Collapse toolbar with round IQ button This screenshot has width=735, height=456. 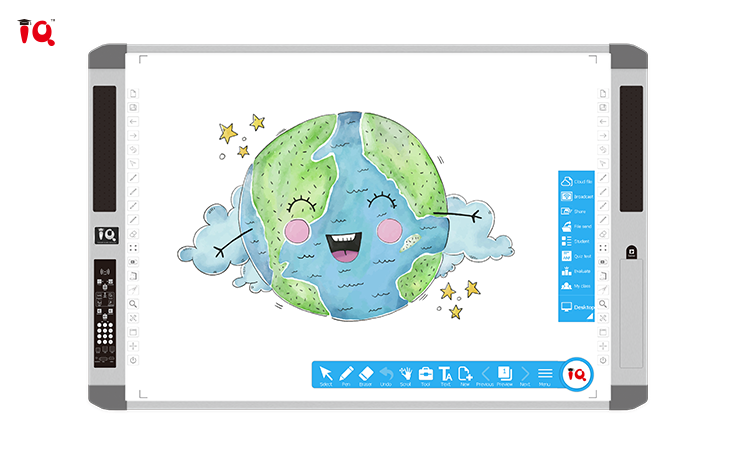coord(576,374)
